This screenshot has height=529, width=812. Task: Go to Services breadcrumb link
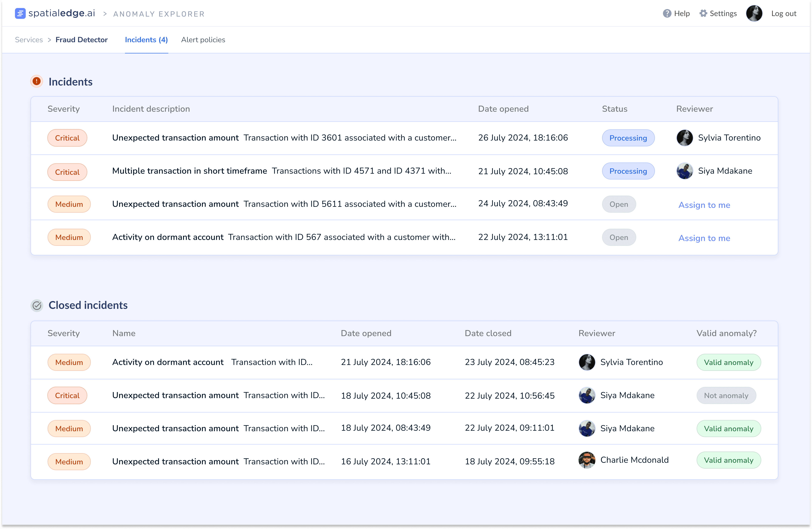pyautogui.click(x=29, y=40)
